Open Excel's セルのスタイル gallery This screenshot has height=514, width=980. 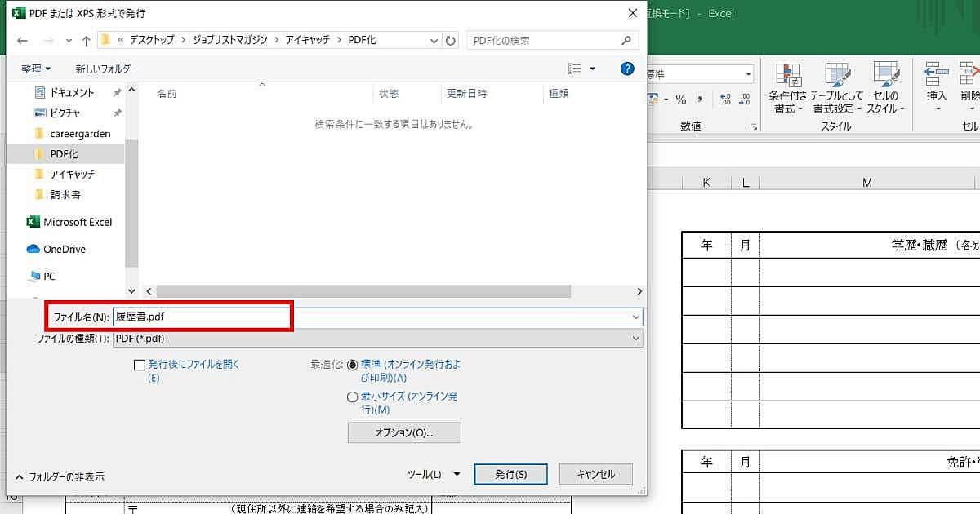[885, 88]
